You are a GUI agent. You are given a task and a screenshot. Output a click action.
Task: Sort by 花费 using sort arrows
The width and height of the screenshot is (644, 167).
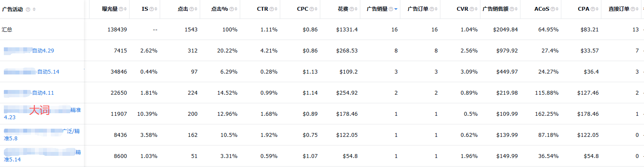pos(356,9)
